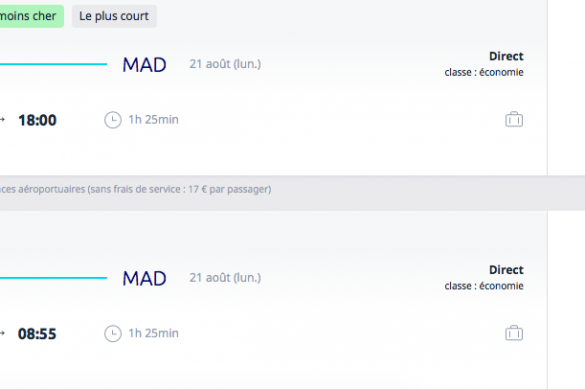Click the 08:55 arrival time
This screenshot has width=585, height=390.
pos(37,334)
